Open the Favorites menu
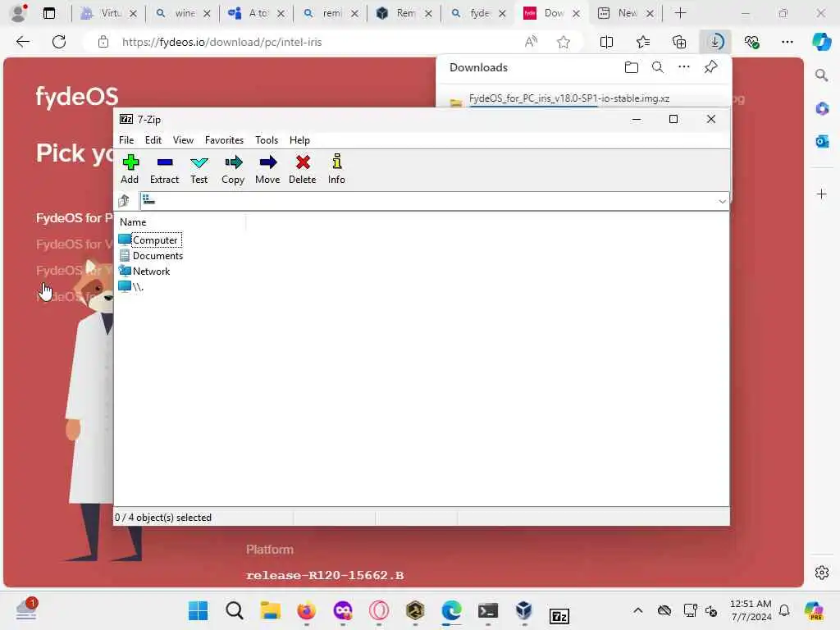840x630 pixels. coord(224,139)
